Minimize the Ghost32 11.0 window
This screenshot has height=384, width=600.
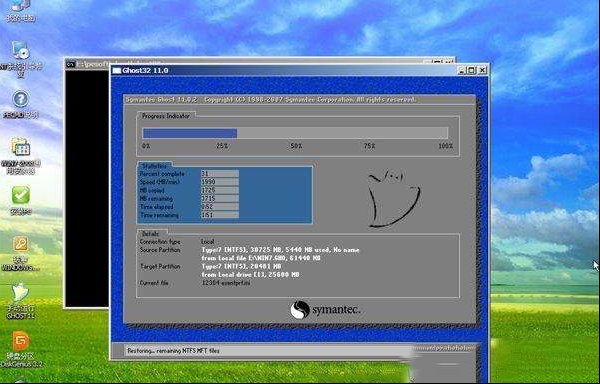[462, 70]
